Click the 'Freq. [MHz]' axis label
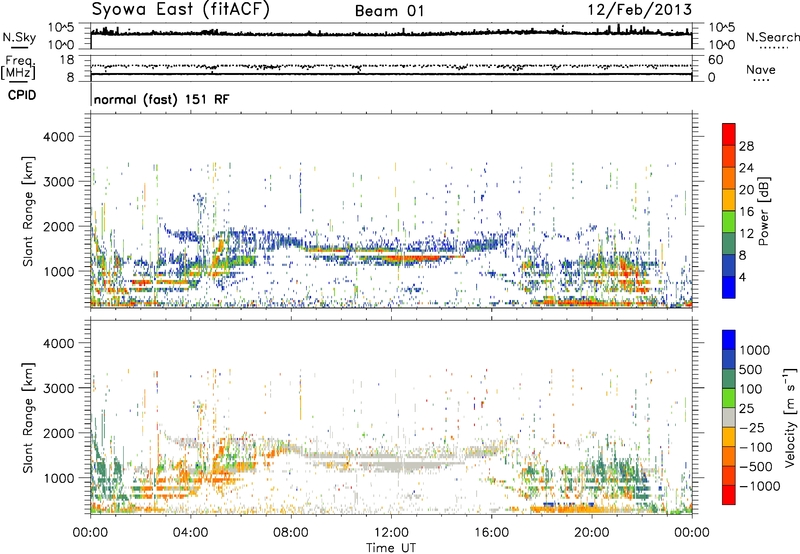 click(x=18, y=67)
